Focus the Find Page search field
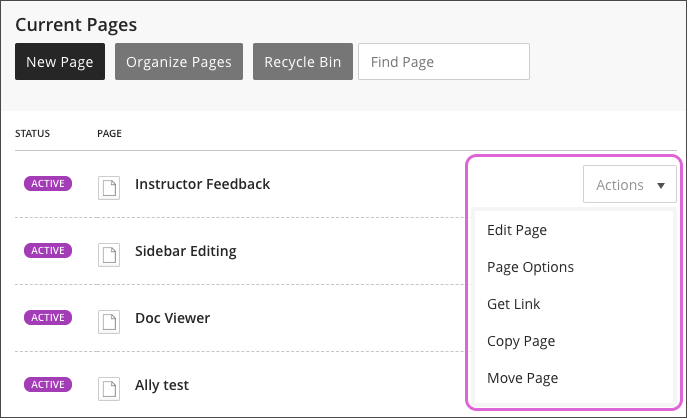687x418 pixels. coord(443,62)
